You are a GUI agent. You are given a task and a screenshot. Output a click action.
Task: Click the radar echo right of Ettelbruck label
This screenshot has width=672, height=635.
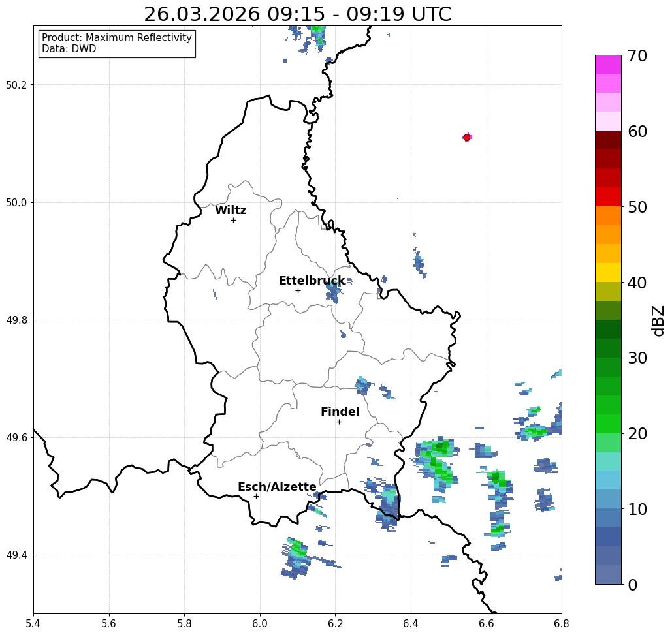pyautogui.click(x=334, y=293)
